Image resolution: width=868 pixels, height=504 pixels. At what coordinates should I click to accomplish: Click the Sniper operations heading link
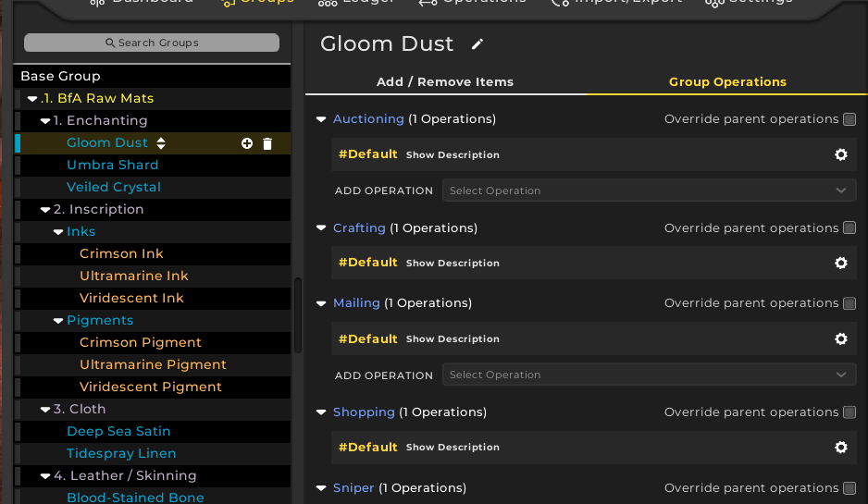pos(353,488)
